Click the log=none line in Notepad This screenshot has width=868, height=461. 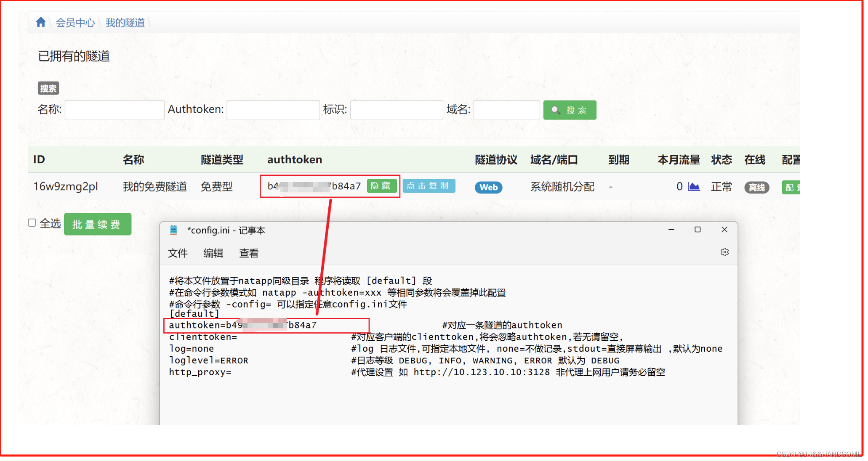click(x=192, y=349)
